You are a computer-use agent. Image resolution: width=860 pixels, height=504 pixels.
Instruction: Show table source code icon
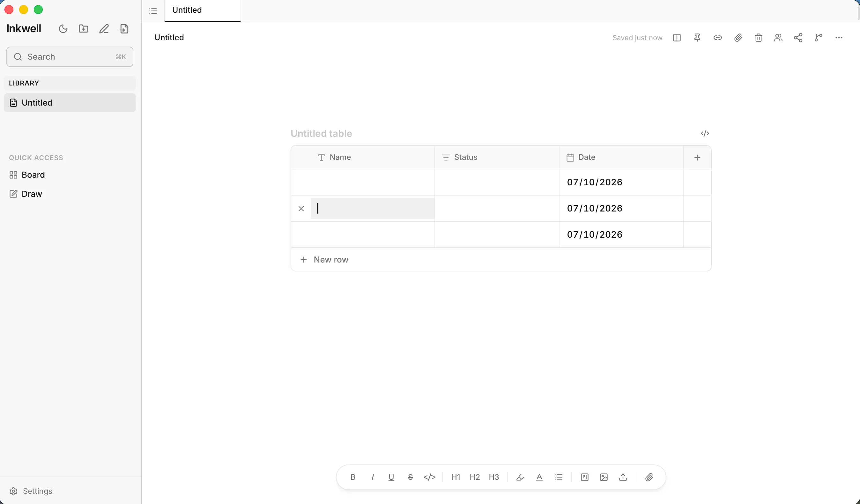[705, 133]
